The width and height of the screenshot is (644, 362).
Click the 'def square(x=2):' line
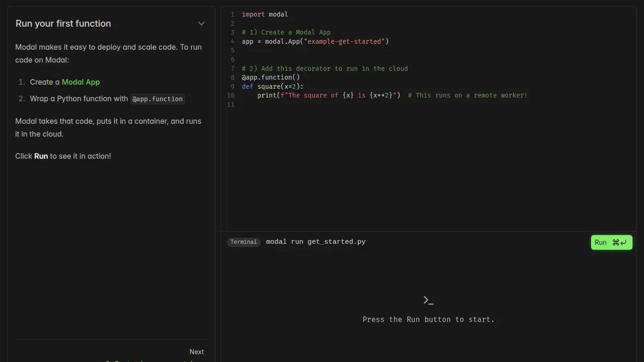click(x=273, y=86)
